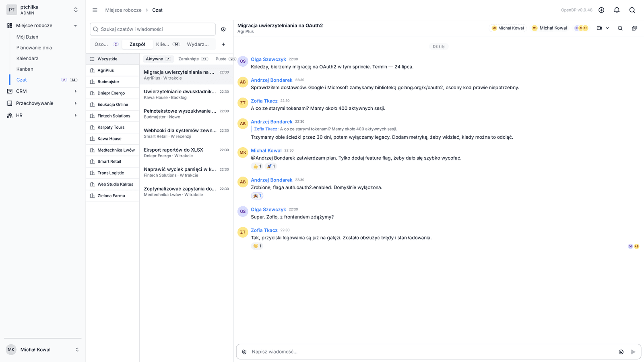Expand the Przechowywanie section
The image size is (644, 362).
[x=75, y=103]
